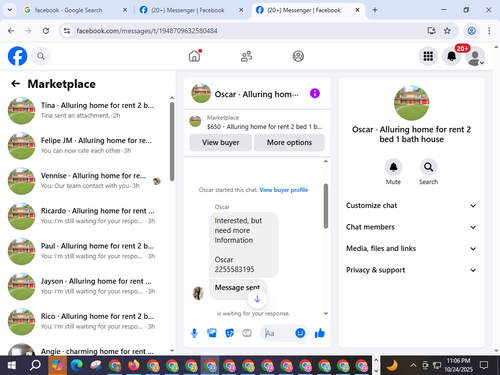Expand Media, files and links section
Image resolution: width=500 pixels, height=375 pixels.
(x=411, y=249)
